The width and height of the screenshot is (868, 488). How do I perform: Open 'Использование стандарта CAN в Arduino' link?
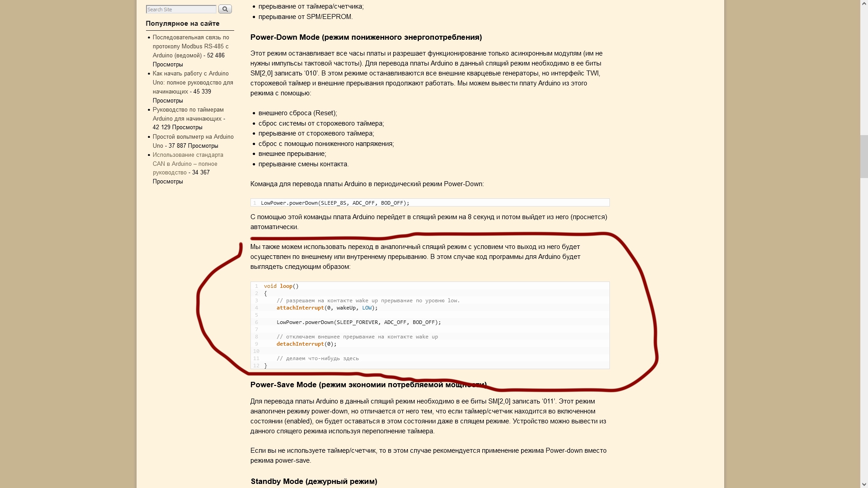pos(188,164)
